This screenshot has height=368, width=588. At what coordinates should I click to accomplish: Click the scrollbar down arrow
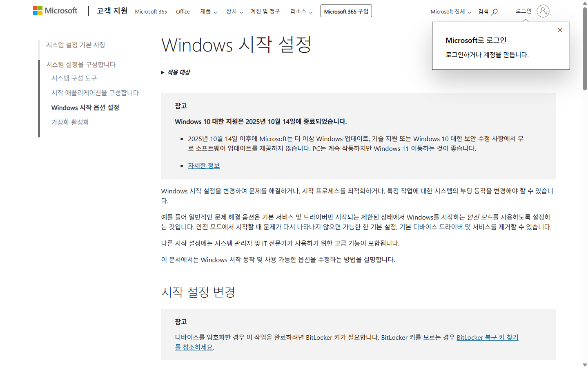tap(585, 365)
